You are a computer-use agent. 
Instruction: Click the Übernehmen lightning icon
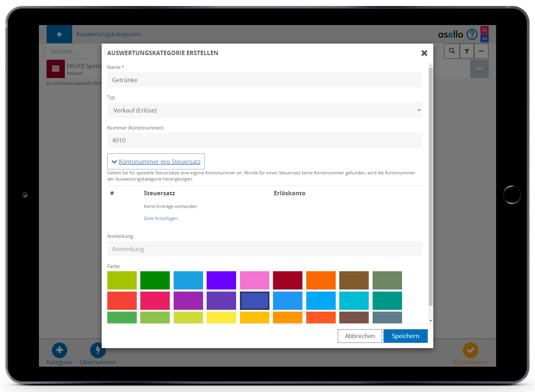98,350
